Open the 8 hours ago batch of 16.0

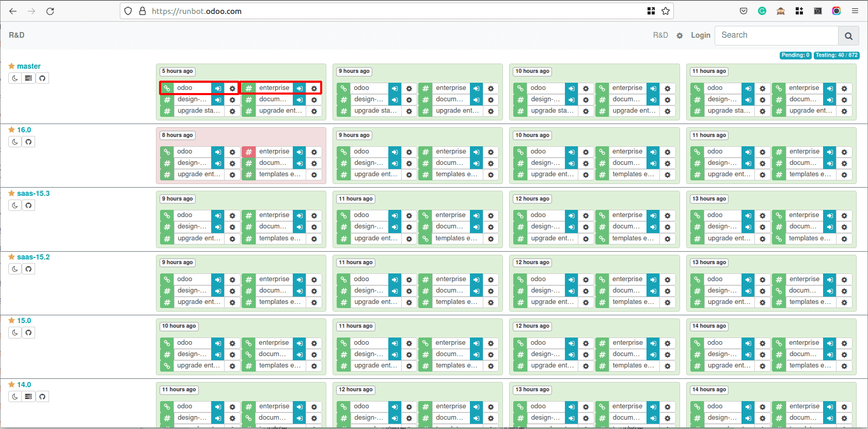tap(177, 135)
